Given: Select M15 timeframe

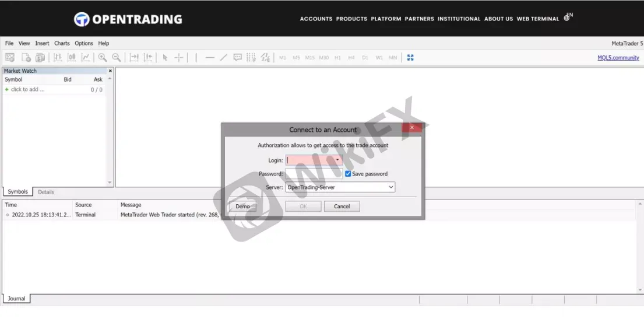Looking at the screenshot, I should pyautogui.click(x=309, y=58).
